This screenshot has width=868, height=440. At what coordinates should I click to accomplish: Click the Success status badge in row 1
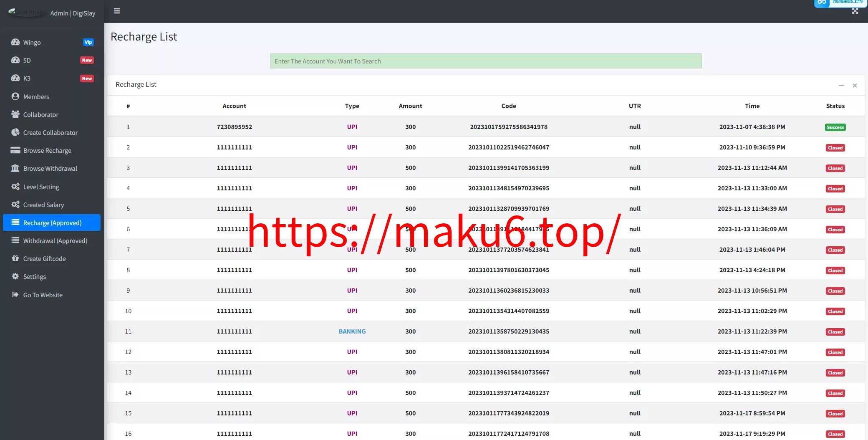click(x=835, y=127)
